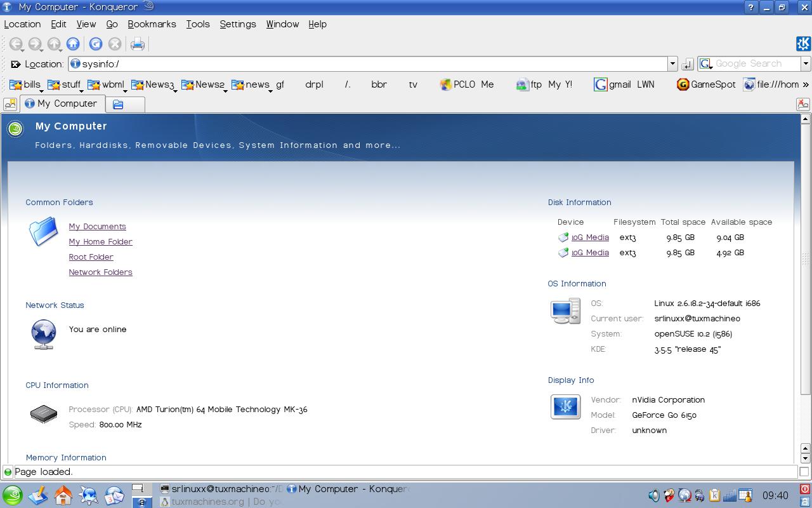Open the search field dropdown arrow
Screen dimensions: 812x508
pyautogui.click(x=806, y=64)
